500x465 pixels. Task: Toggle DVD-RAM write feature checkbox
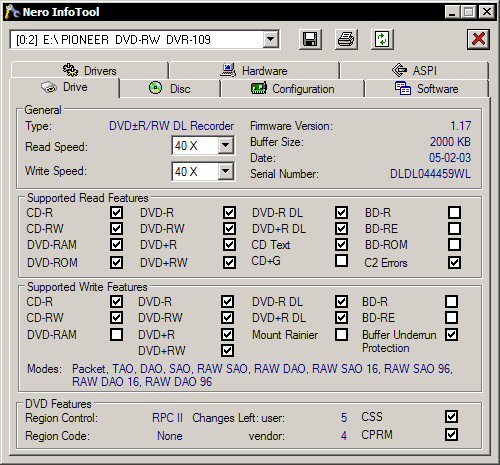click(x=116, y=334)
